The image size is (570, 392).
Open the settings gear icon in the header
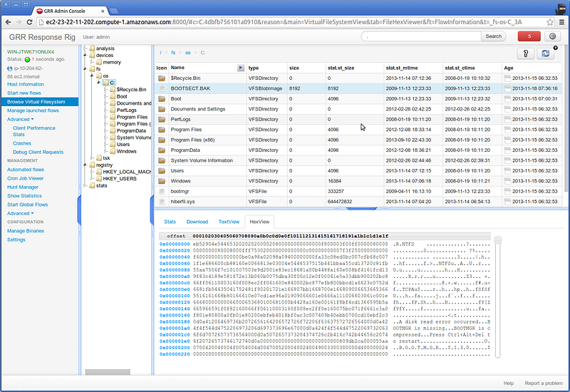553,36
